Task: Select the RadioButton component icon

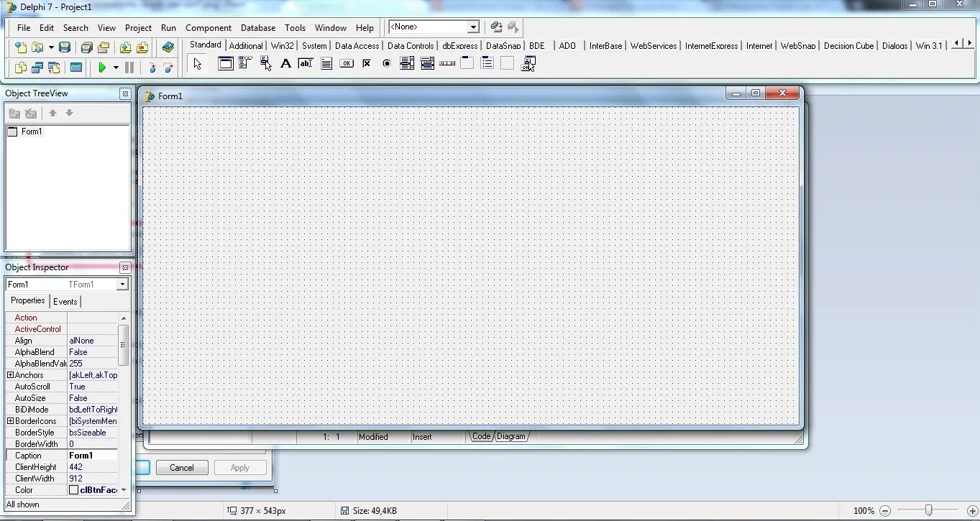Action: pyautogui.click(x=387, y=63)
